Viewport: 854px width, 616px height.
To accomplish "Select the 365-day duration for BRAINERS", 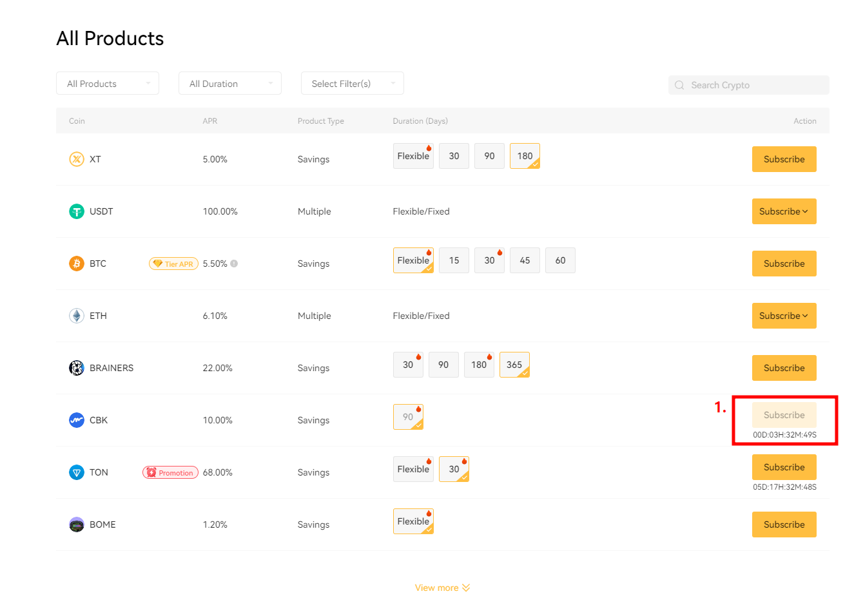I will coord(514,365).
